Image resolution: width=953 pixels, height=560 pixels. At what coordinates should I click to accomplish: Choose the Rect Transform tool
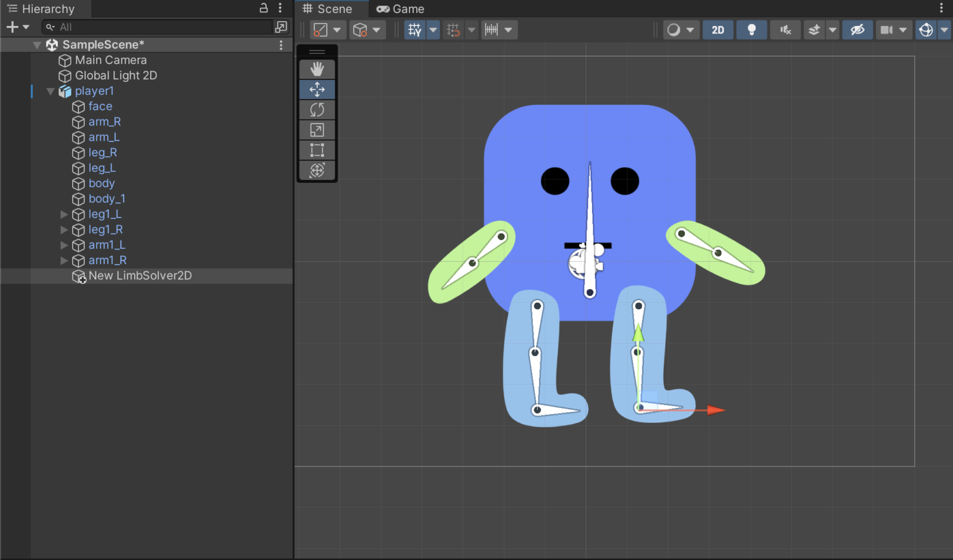[317, 149]
